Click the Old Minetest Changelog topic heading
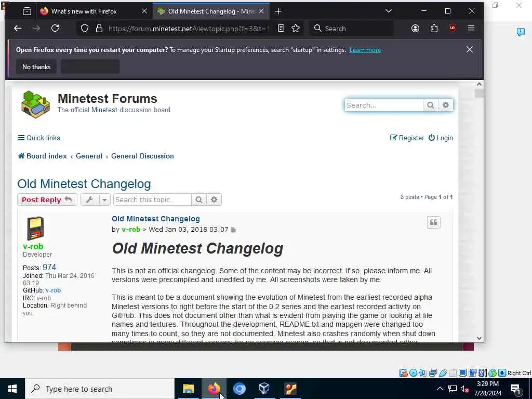The height and width of the screenshot is (399, 532). pyautogui.click(x=84, y=184)
